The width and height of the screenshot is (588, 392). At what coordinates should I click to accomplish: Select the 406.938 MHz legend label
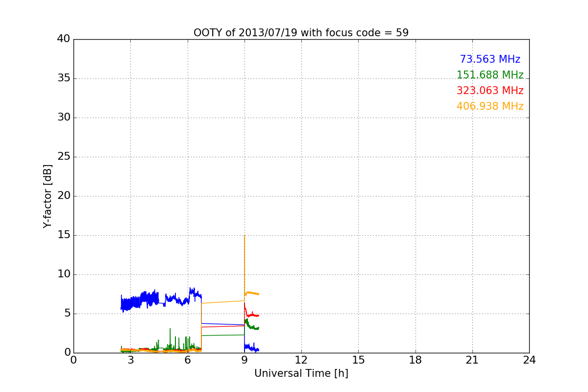pos(490,106)
